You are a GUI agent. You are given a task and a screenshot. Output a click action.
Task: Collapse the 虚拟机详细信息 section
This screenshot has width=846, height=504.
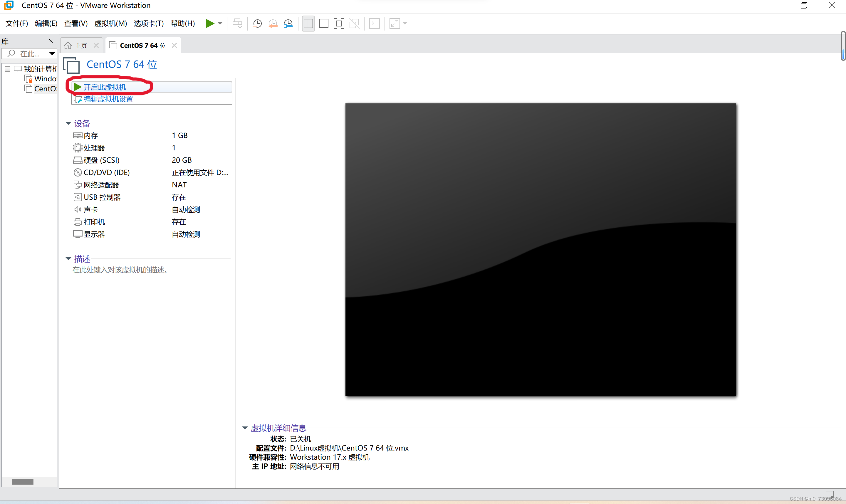click(x=244, y=428)
